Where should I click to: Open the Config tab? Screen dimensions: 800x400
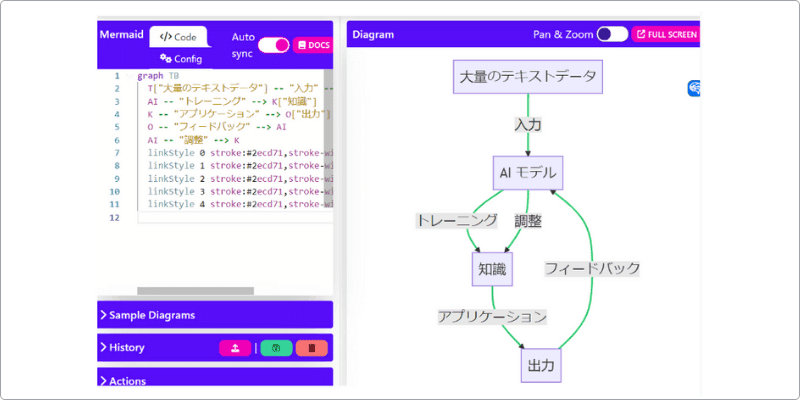(x=181, y=59)
